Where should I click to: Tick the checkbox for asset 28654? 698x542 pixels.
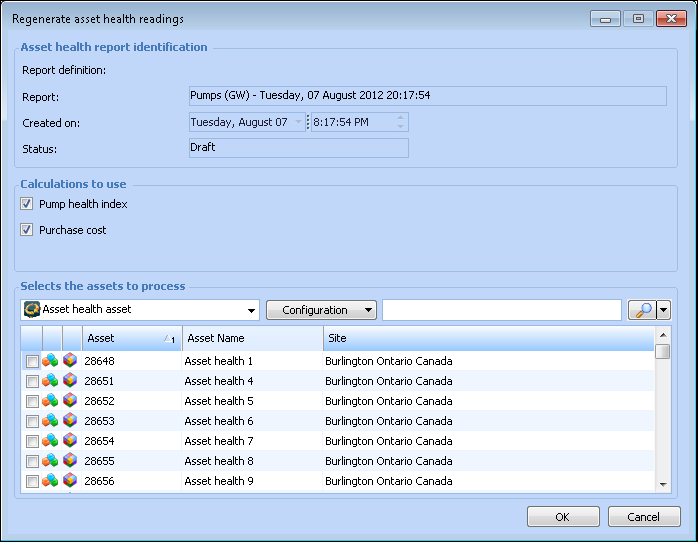pyautogui.click(x=32, y=441)
